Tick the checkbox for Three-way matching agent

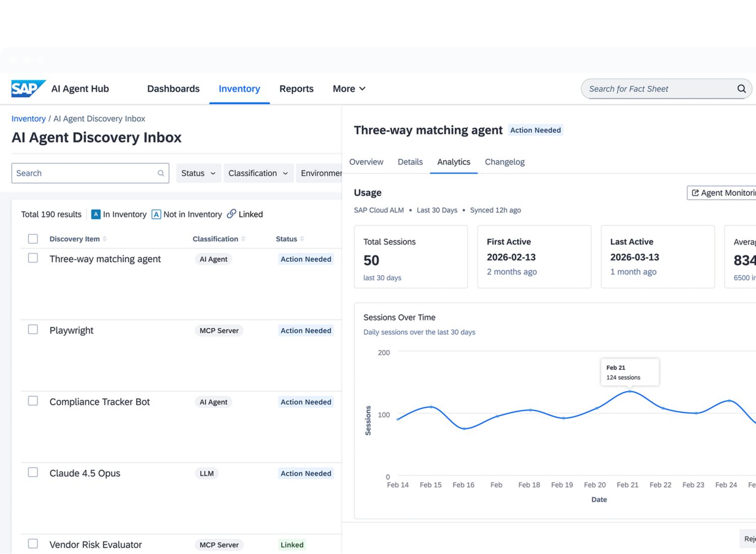(33, 258)
